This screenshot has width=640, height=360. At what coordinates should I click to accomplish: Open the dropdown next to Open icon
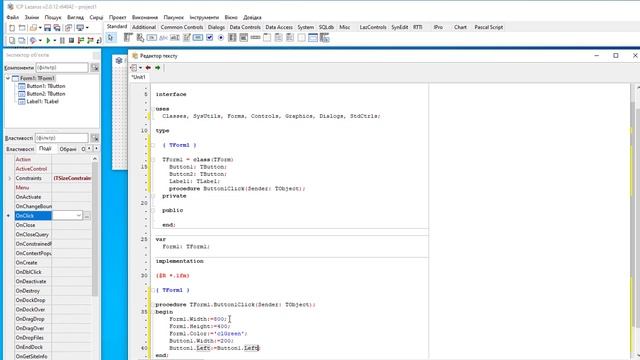40,28
